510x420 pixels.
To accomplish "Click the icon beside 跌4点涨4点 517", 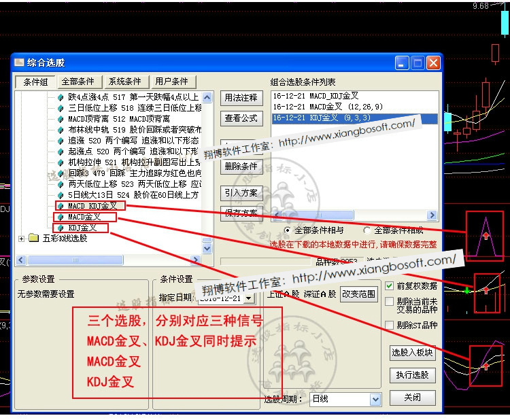I will click(x=61, y=97).
